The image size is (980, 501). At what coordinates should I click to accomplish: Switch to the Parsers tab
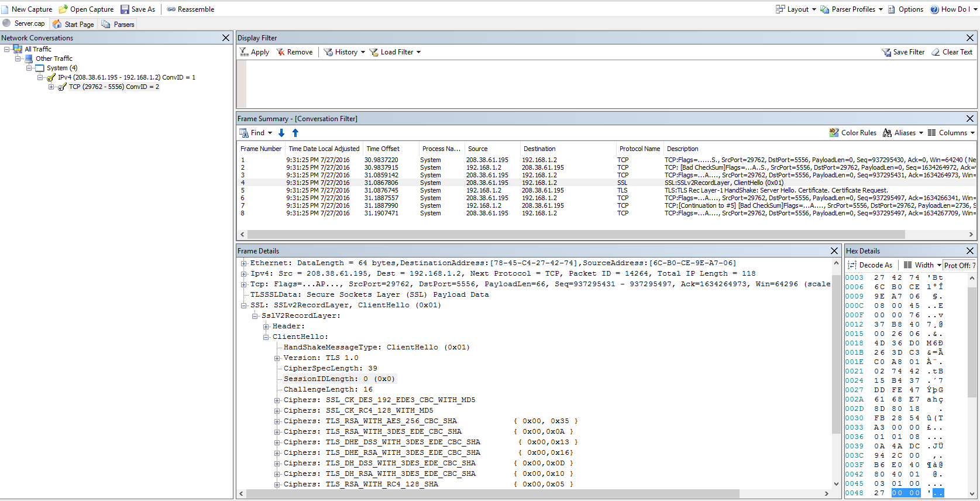(x=118, y=24)
